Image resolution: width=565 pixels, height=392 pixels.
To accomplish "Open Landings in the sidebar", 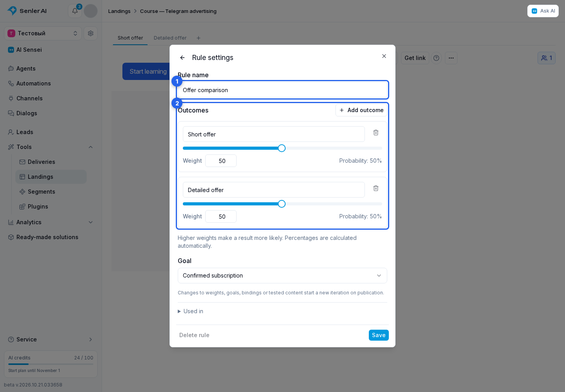I will tap(51, 177).
